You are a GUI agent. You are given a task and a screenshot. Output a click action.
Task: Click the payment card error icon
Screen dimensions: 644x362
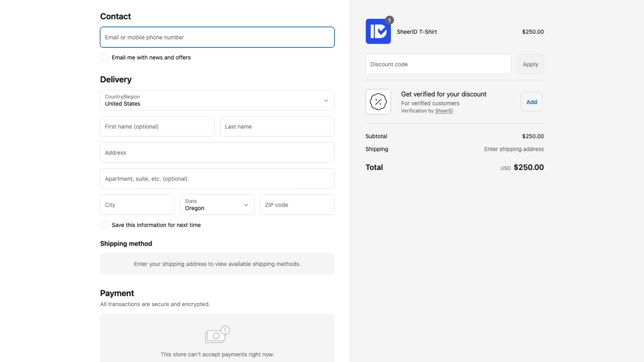217,333
